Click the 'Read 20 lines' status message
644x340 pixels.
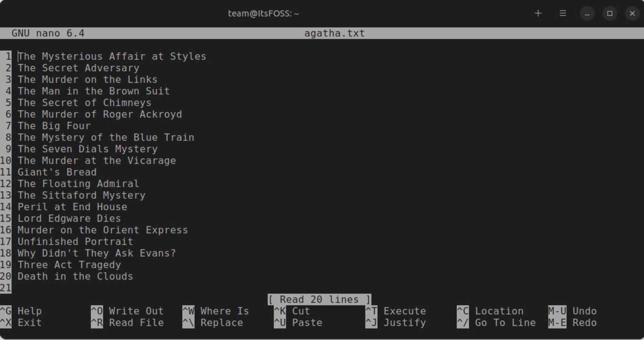point(319,299)
